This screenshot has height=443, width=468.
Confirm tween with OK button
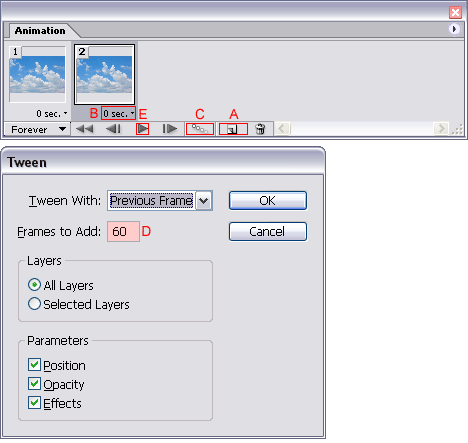[x=268, y=201]
